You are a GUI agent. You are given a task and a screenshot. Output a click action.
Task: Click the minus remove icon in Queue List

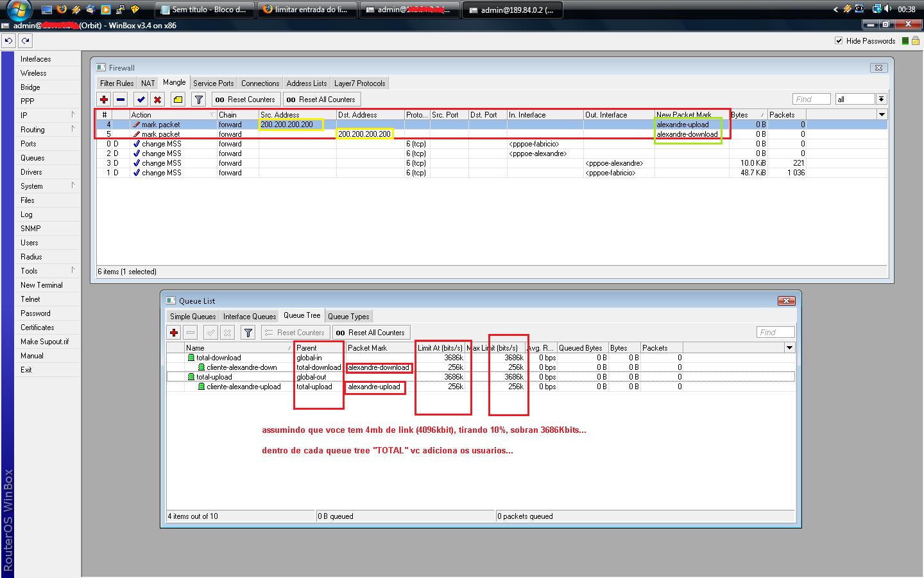click(191, 333)
